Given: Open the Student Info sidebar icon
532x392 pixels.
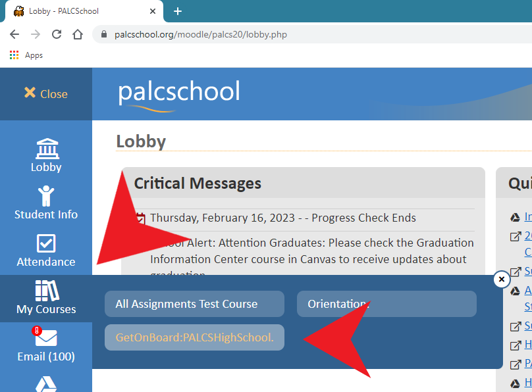Looking at the screenshot, I should tap(46, 196).
